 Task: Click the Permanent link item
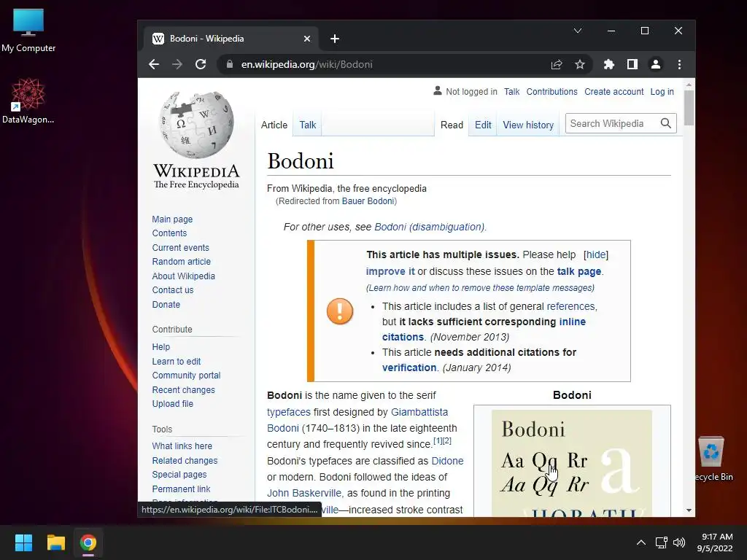(181, 489)
